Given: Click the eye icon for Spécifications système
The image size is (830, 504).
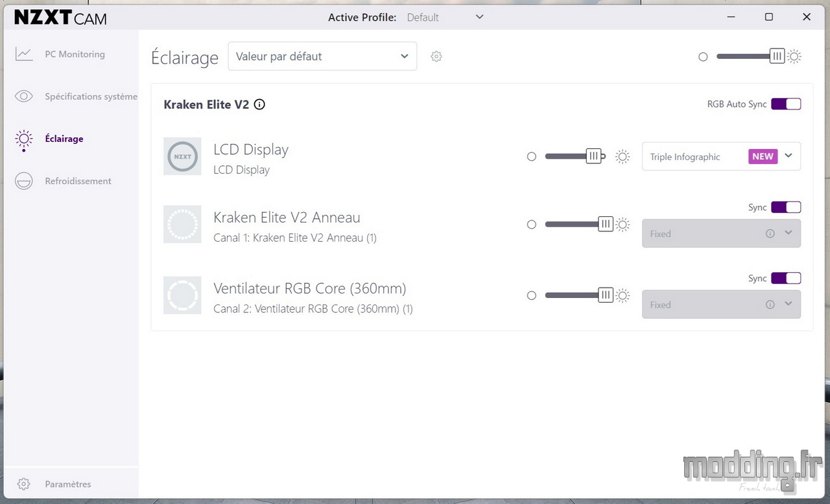Looking at the screenshot, I should 24,97.
